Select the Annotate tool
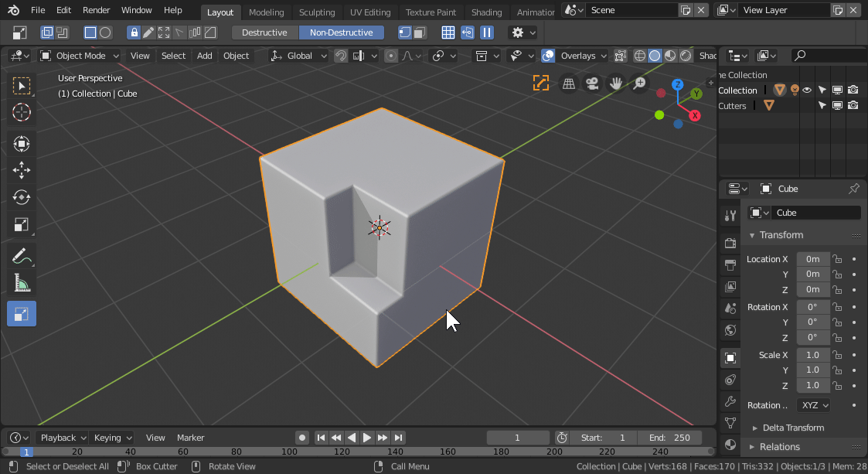The width and height of the screenshot is (868, 474). (x=22, y=256)
